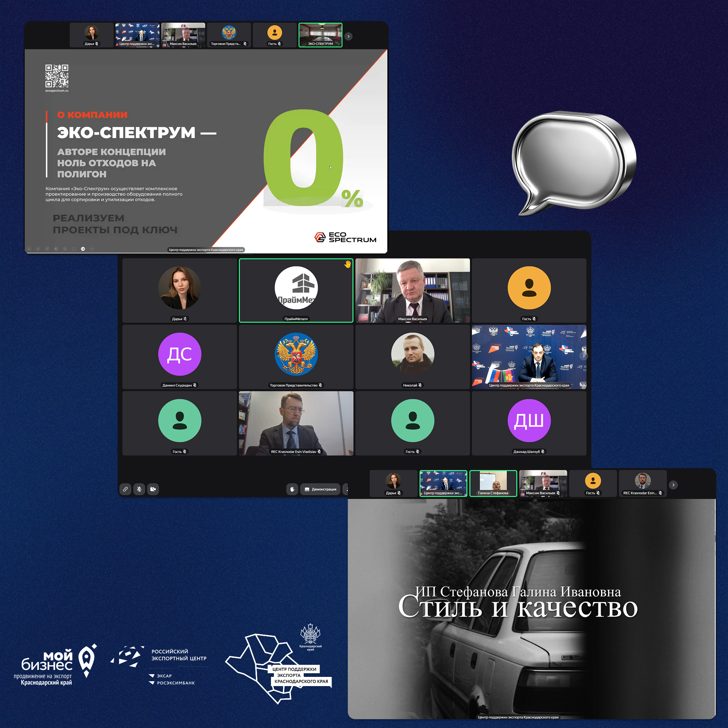Open the Торговое Представительство tile in the grid
Image resolution: width=728 pixels, height=728 pixels.
[296, 357]
